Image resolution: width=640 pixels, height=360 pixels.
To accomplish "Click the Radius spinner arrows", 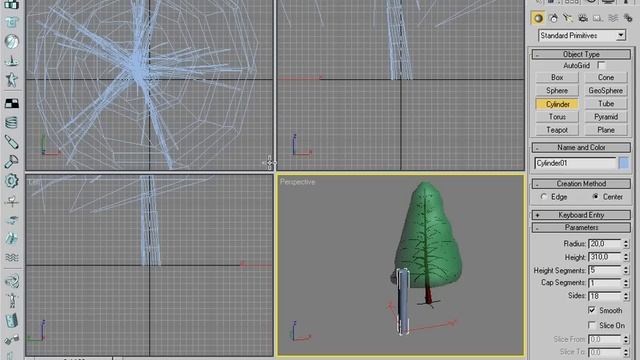I will (626, 244).
